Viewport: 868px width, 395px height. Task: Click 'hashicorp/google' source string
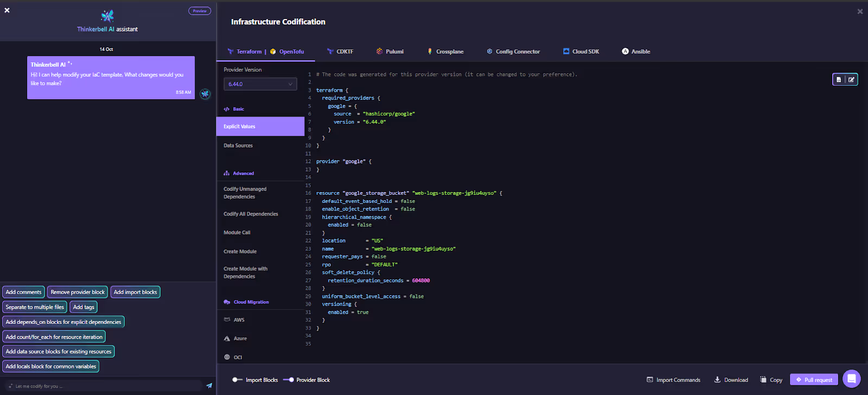click(x=389, y=114)
